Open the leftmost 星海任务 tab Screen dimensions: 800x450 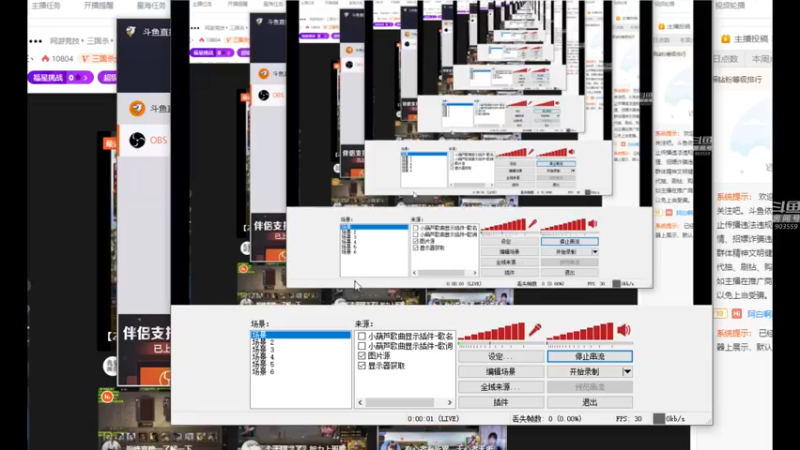(151, 6)
